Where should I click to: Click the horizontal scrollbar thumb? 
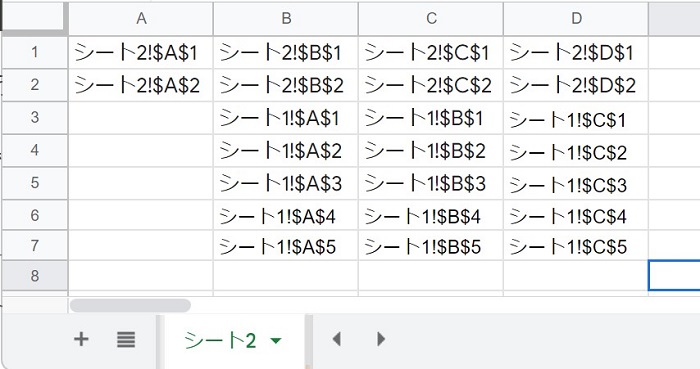click(x=130, y=306)
